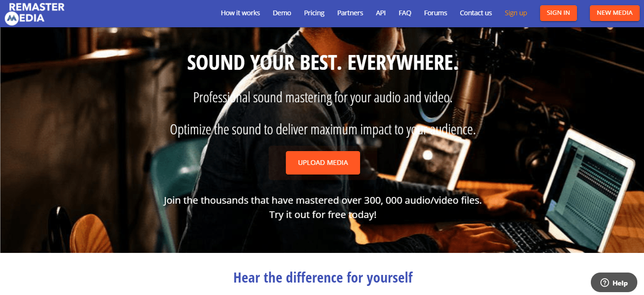This screenshot has width=644, height=295.
Task: Click the orange Sign up link
Action: coord(516,13)
